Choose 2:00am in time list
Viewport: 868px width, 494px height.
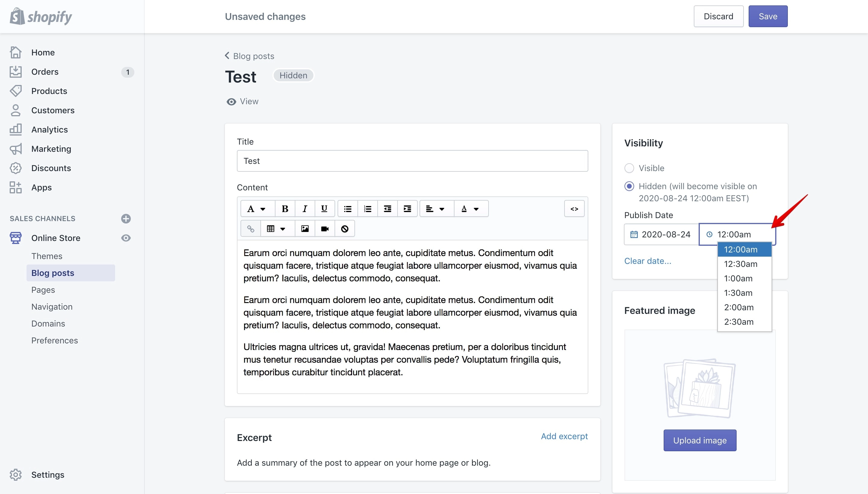click(744, 307)
